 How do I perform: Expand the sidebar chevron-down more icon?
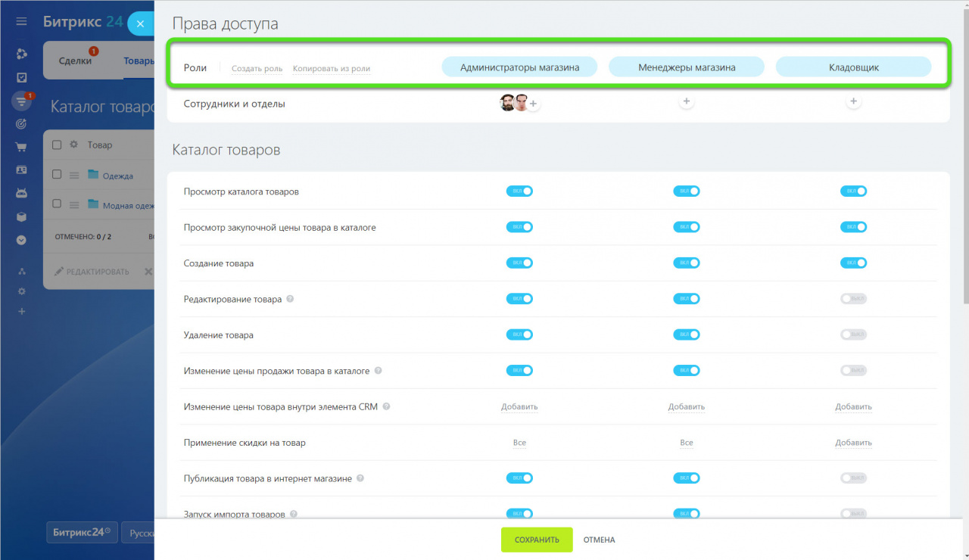coord(21,240)
